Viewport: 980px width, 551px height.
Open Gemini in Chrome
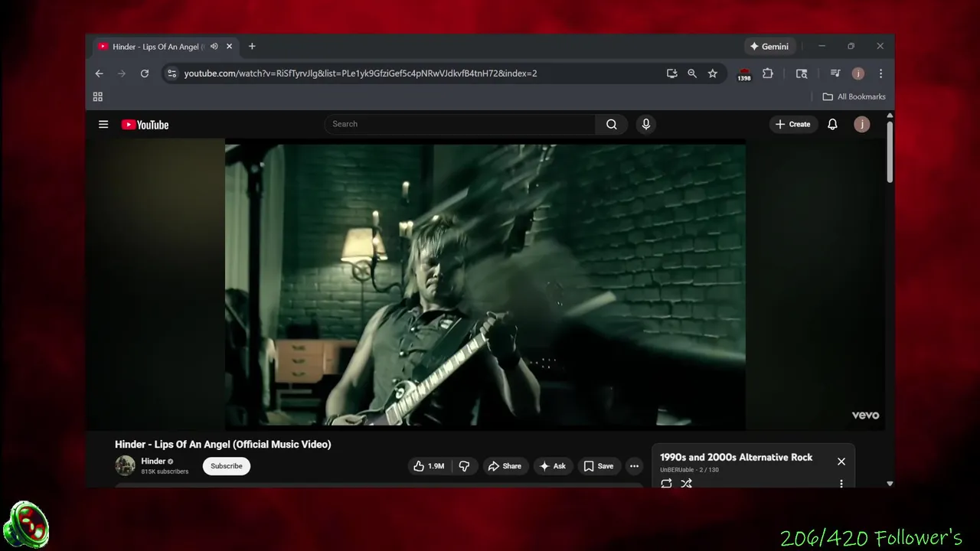[x=769, y=47]
